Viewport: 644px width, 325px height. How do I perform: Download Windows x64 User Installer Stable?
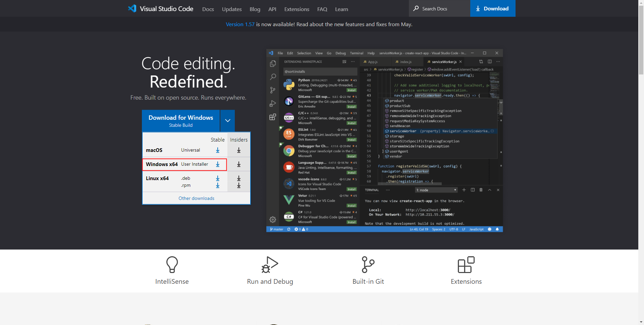(218, 164)
